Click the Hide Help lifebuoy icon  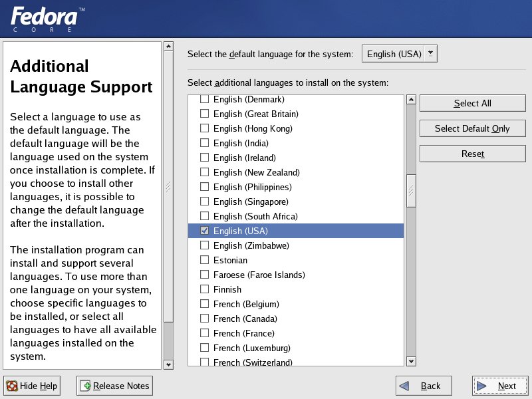12,386
